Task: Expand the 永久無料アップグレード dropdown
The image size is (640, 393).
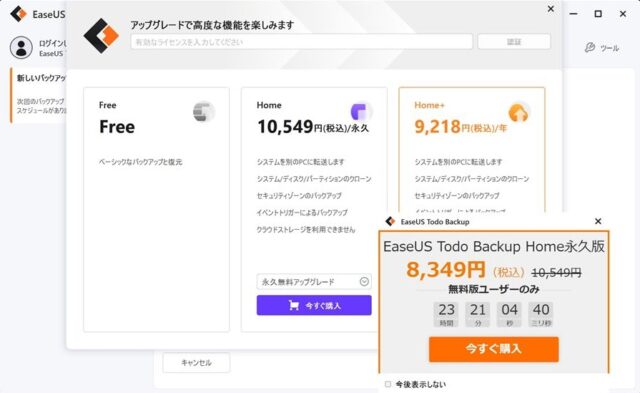Action: (364, 282)
